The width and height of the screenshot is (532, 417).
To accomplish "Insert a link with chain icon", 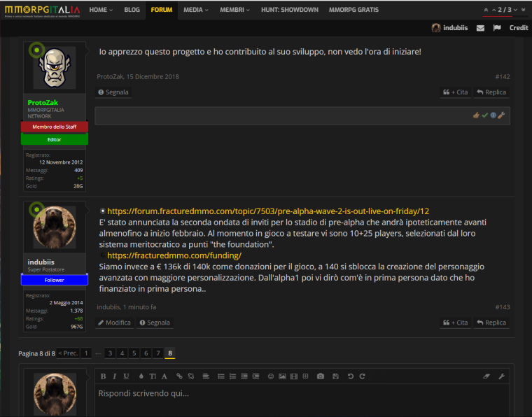I will tap(179, 376).
